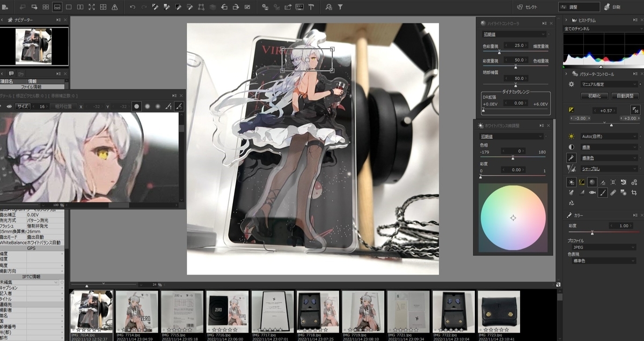Click the eraser icon in sub-controls

point(613,192)
